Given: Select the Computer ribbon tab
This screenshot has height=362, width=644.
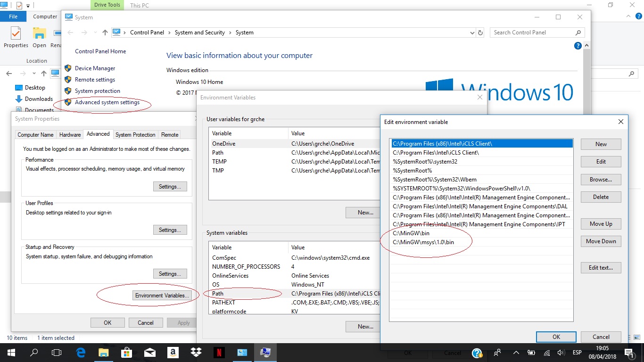Looking at the screenshot, I should [45, 16].
